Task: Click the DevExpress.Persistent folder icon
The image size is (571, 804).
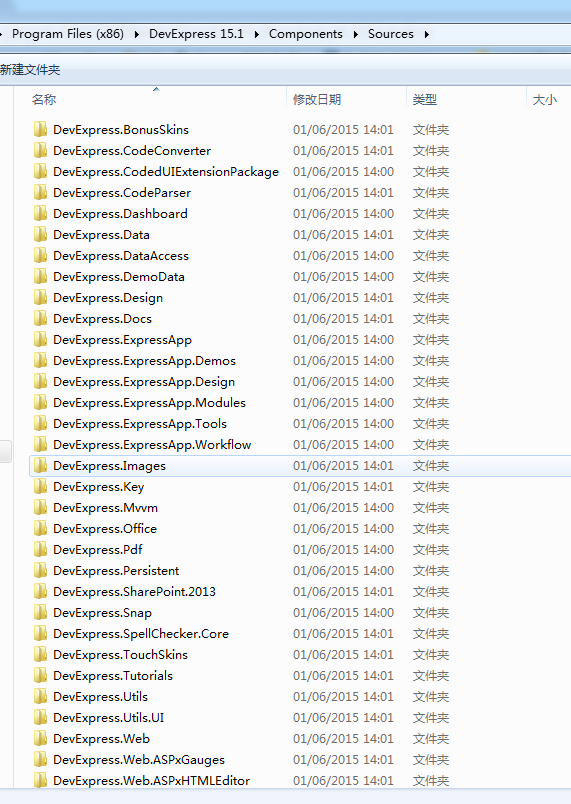Action: 40,571
